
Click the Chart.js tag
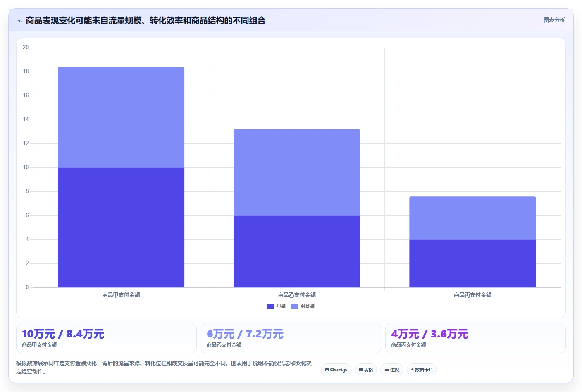click(336, 370)
